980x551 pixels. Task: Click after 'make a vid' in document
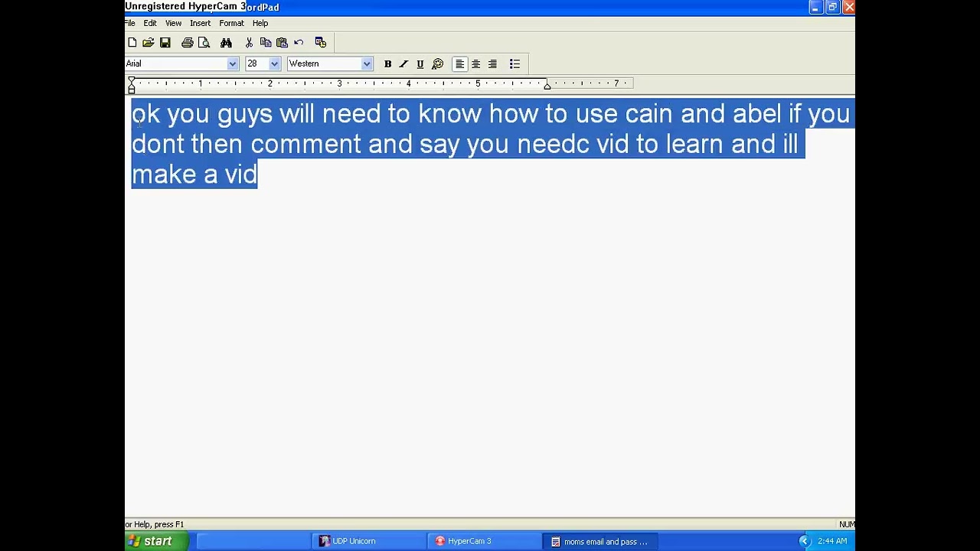click(x=259, y=174)
